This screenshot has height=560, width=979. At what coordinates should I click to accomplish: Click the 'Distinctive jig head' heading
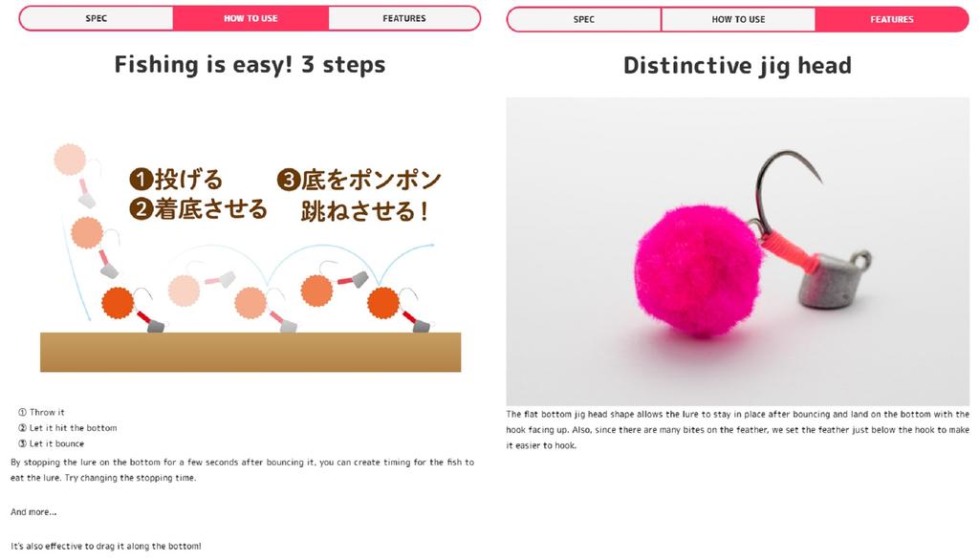coord(737,66)
